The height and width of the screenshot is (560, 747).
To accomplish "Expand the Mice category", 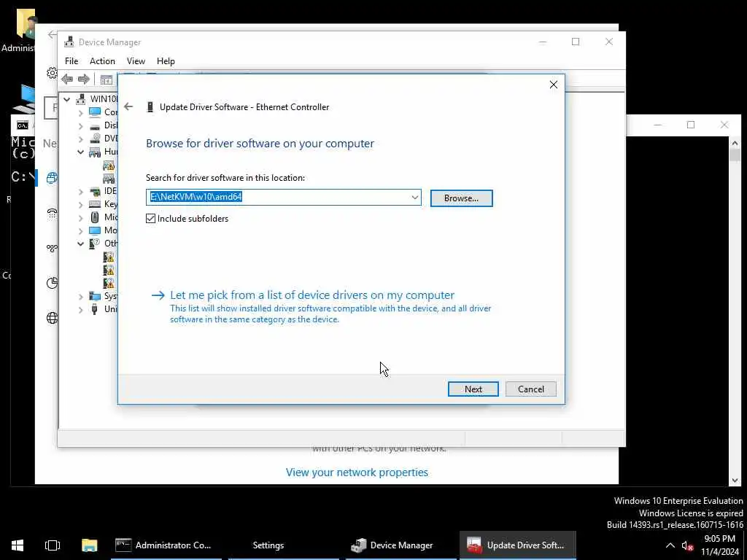I will click(x=80, y=217).
